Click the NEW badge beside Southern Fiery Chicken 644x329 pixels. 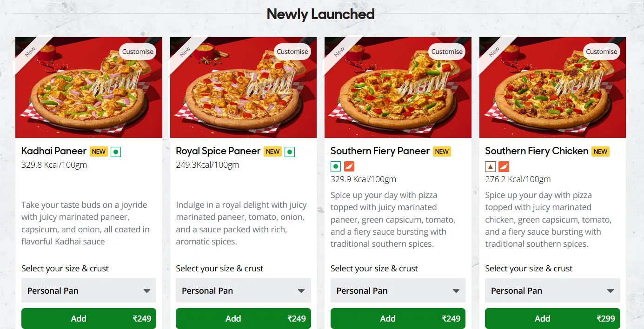[x=600, y=151]
